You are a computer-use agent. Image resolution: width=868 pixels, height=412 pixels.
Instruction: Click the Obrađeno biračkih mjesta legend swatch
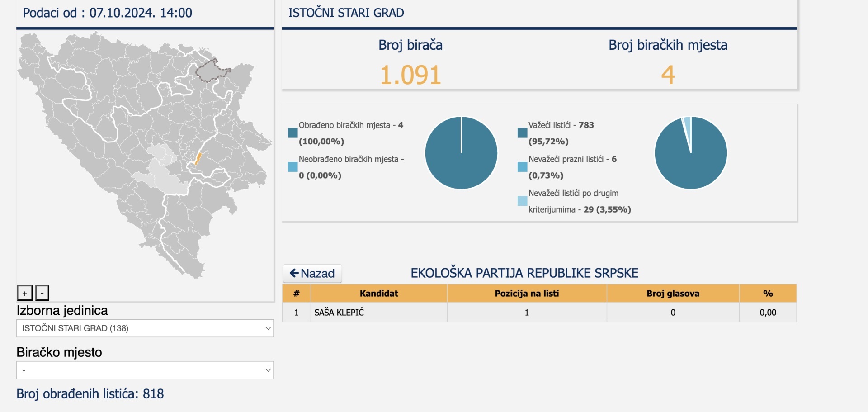[292, 133]
